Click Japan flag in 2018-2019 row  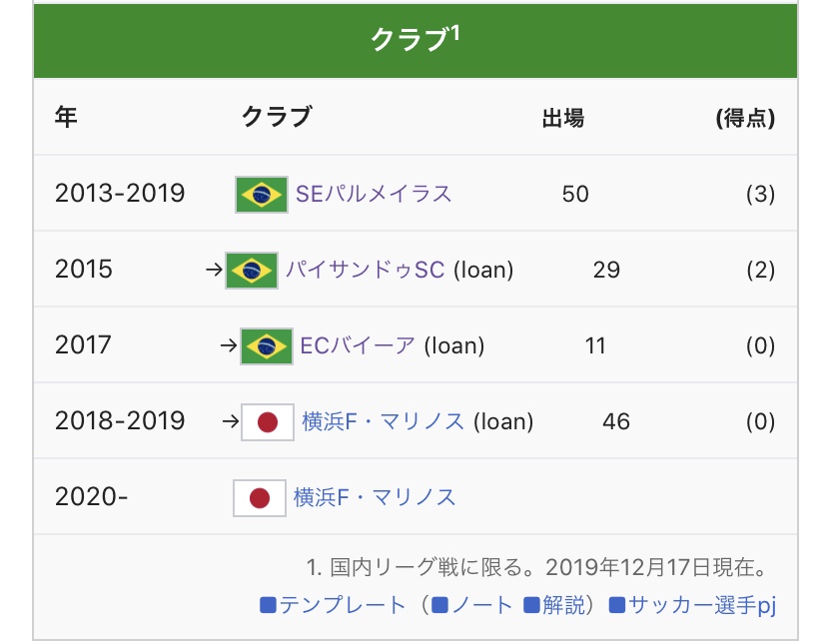click(268, 421)
